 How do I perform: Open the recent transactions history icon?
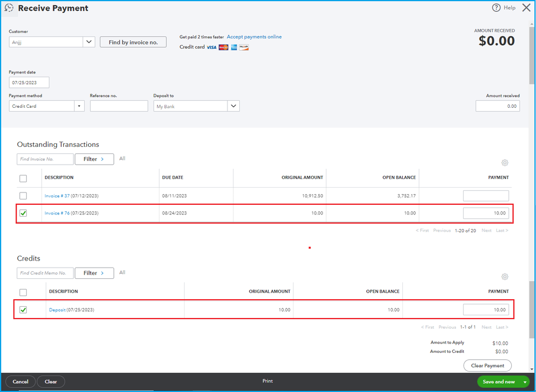pos(9,8)
